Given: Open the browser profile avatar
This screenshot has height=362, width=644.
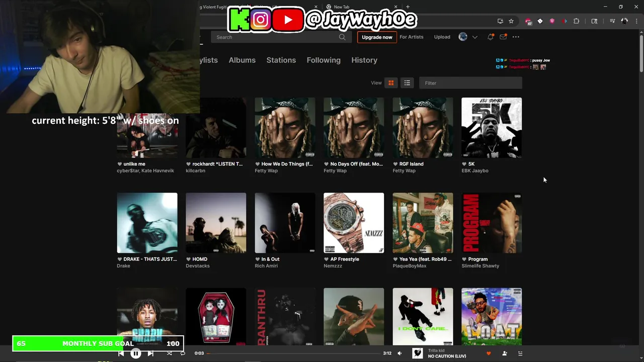Looking at the screenshot, I should tap(624, 21).
